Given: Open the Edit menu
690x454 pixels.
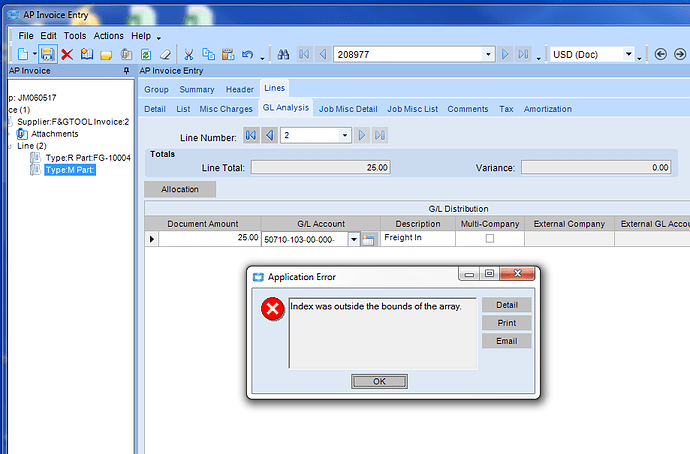Looking at the screenshot, I should (x=48, y=36).
